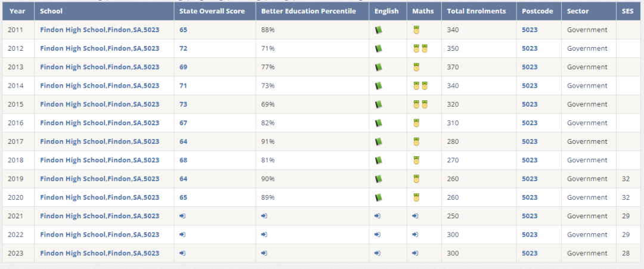Click the 2021 State Overall Score login icon
This screenshot has height=269, width=644.
(x=183, y=216)
